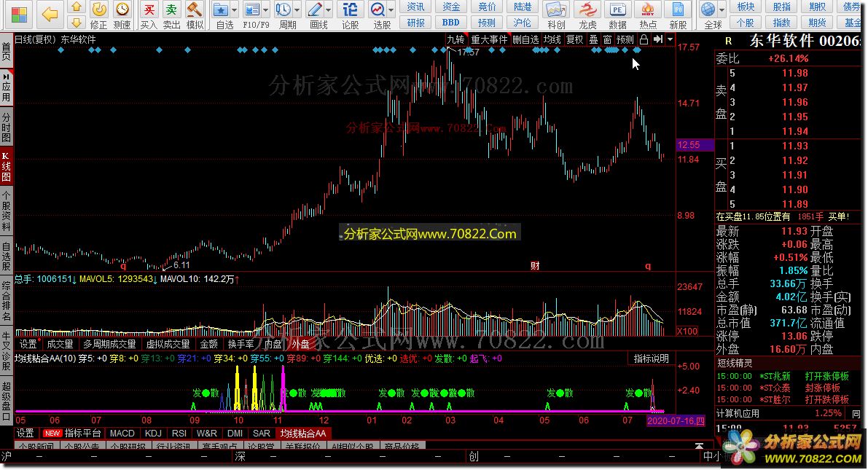Open the 自选 watchlist folder icon

pyautogui.click(x=222, y=10)
